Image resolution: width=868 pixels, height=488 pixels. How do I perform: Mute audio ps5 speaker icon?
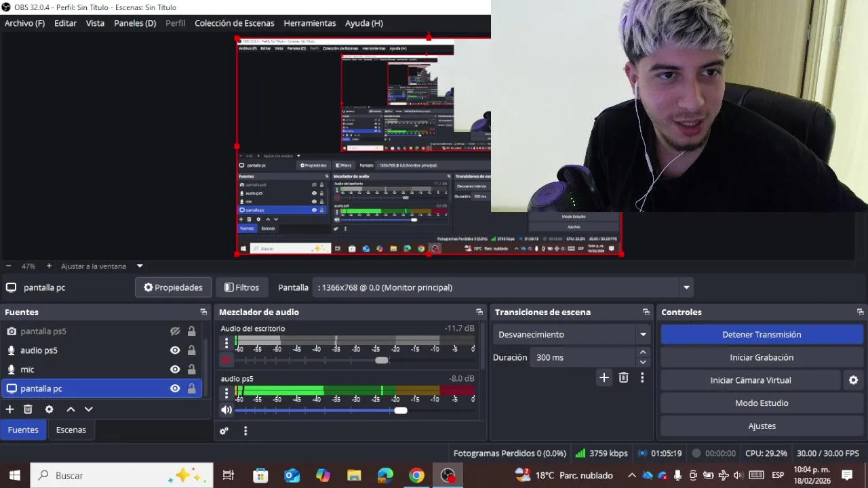pyautogui.click(x=226, y=410)
